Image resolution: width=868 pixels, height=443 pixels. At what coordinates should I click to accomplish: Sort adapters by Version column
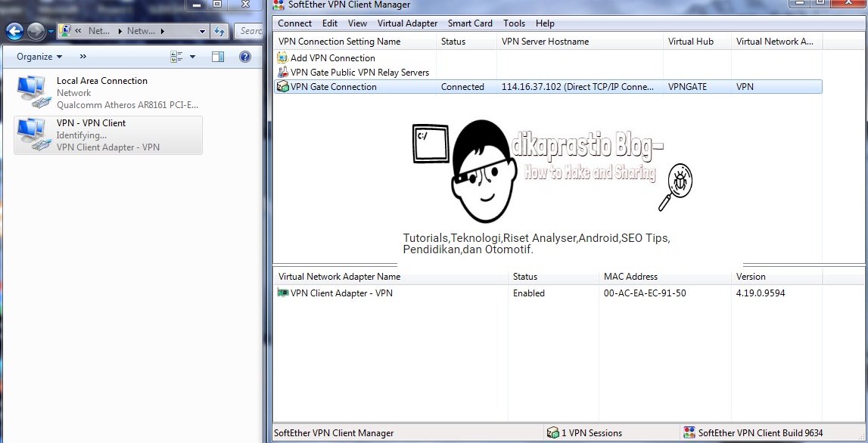pos(776,277)
